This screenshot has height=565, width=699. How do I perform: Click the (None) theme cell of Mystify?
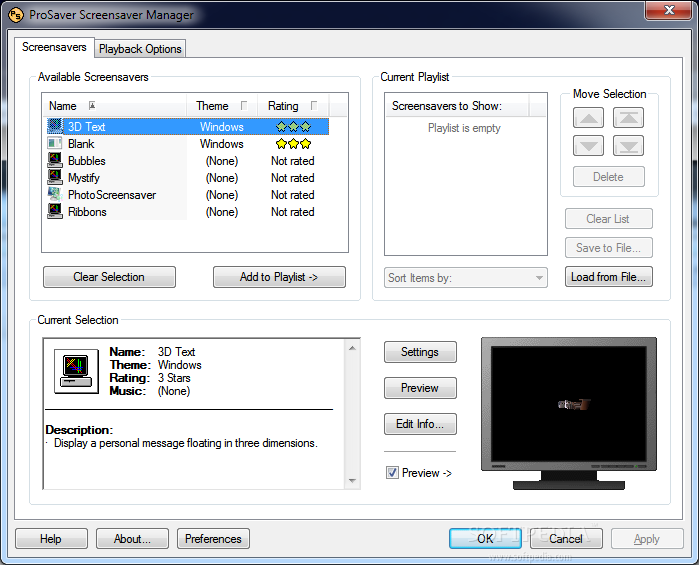pos(222,177)
